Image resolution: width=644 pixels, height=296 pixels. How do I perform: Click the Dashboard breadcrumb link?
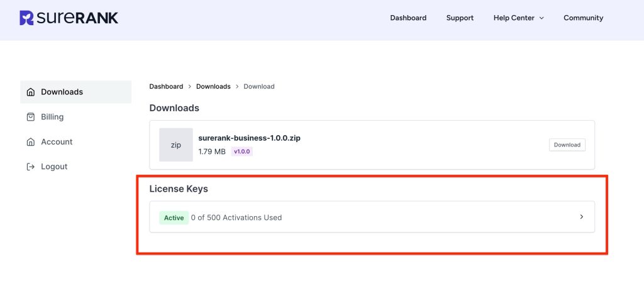tap(166, 86)
